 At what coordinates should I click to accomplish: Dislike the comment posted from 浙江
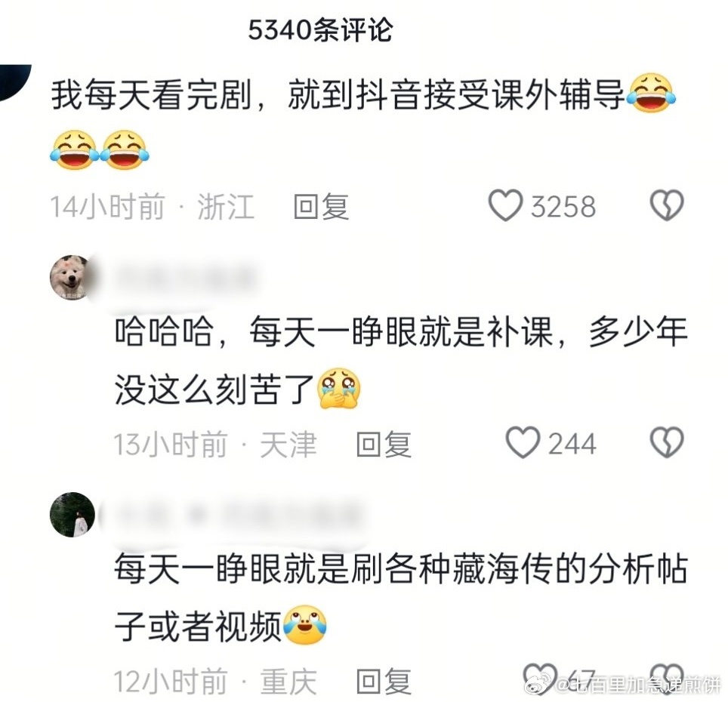pyautogui.click(x=667, y=205)
